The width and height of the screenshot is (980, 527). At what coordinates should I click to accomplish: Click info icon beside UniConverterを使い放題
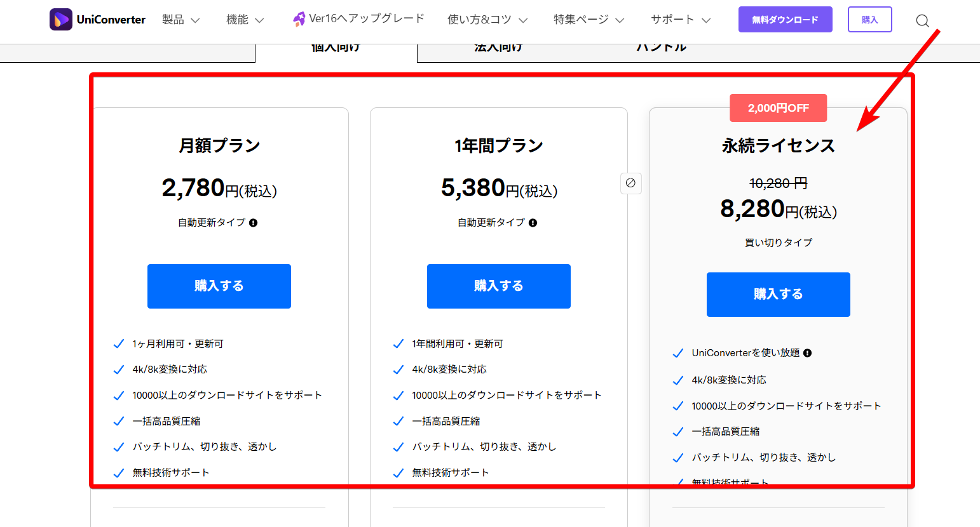coord(807,353)
